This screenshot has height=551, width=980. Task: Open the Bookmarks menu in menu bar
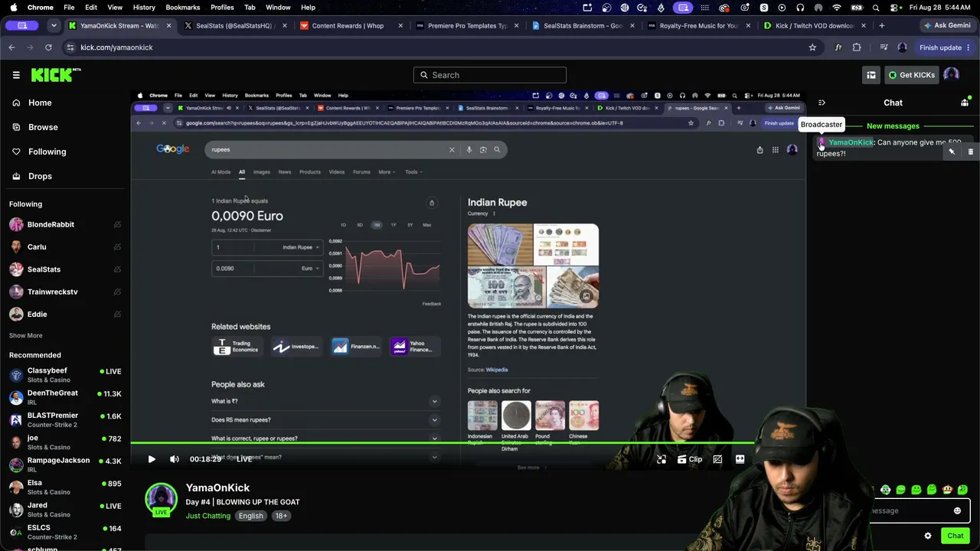tap(183, 8)
